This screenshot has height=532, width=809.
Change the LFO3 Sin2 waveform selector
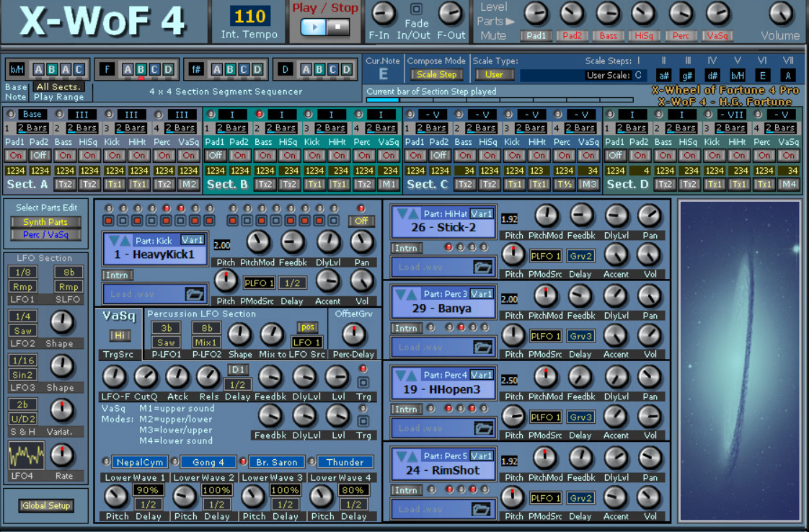[22, 375]
